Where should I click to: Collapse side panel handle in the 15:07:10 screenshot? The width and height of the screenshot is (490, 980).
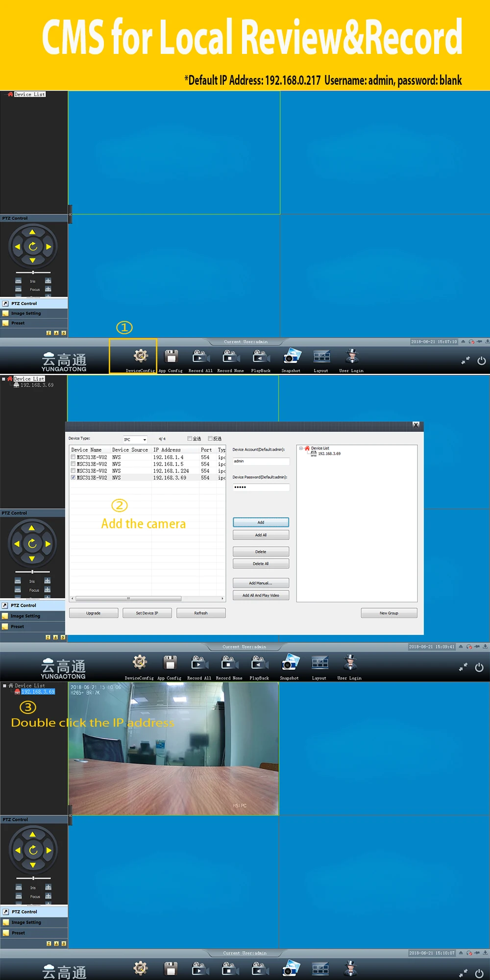70,215
